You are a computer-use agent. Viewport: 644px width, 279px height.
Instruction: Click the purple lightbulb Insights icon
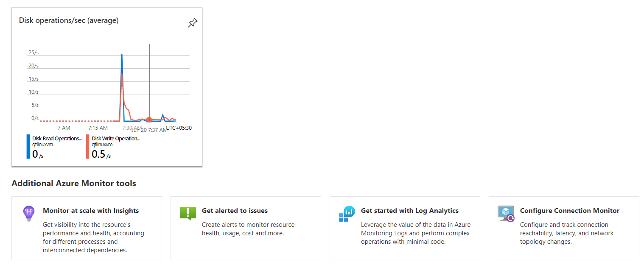28,213
